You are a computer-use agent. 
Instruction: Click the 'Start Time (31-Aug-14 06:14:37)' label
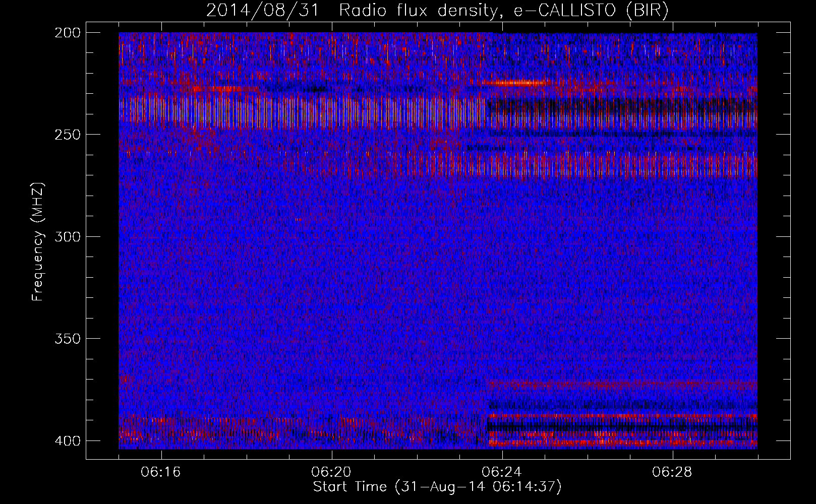437,487
